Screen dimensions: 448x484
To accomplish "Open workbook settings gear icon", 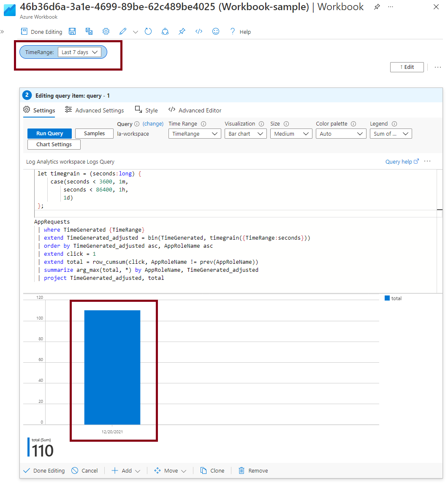I will point(106,31).
